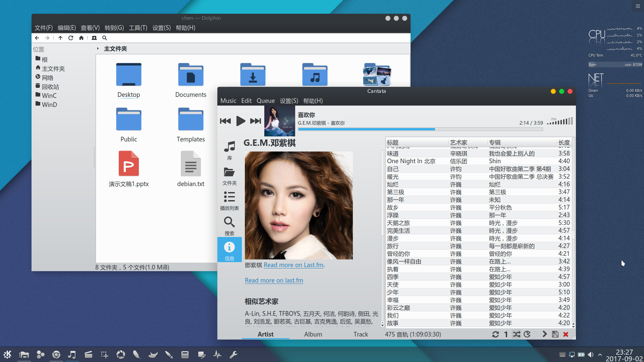
Task: Reload the folder in Dolphin toolbar
Action: click(71, 38)
